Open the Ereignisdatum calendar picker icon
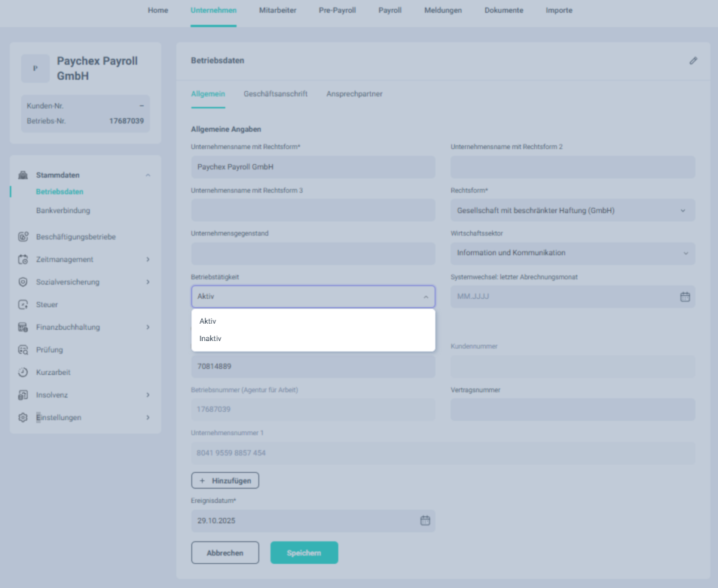The image size is (718, 588). point(425,520)
